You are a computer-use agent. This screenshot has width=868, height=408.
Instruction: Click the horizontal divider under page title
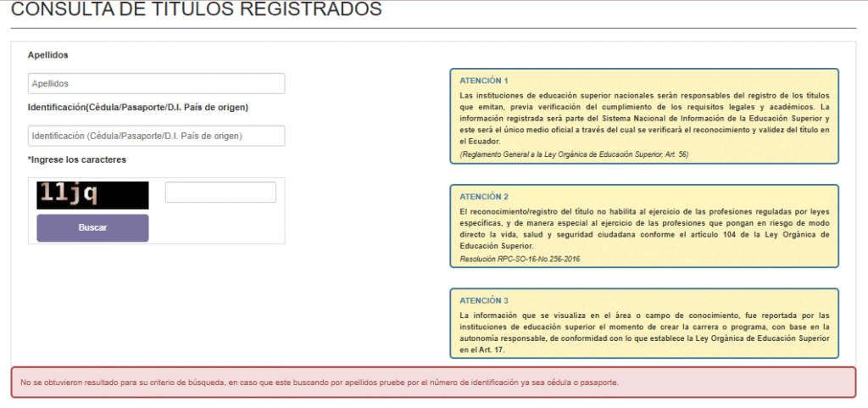[433, 28]
